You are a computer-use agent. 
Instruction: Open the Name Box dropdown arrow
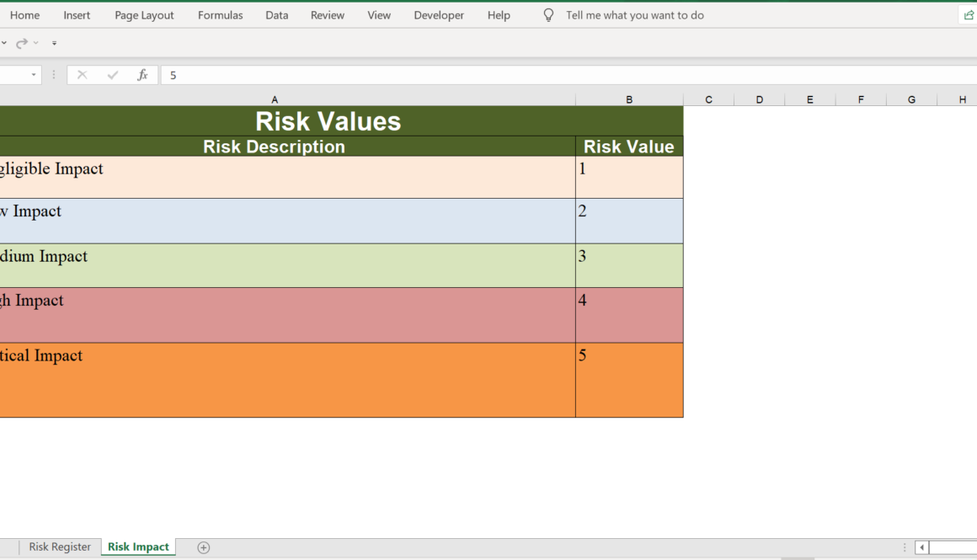(34, 74)
